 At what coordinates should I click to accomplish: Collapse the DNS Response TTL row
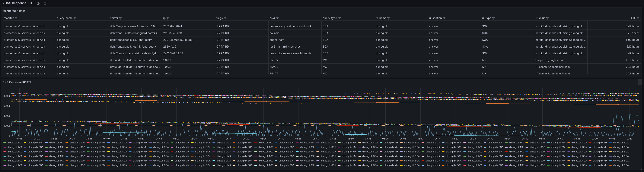pos(3,3)
